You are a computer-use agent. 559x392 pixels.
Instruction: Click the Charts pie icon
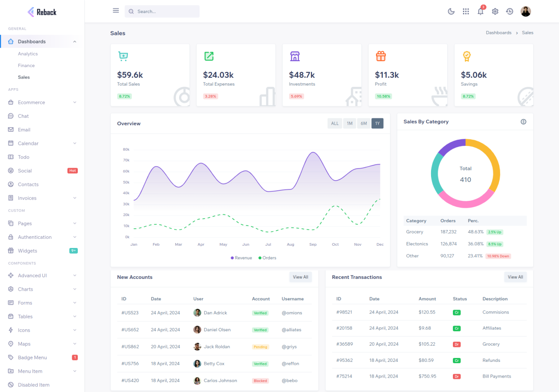click(11, 289)
